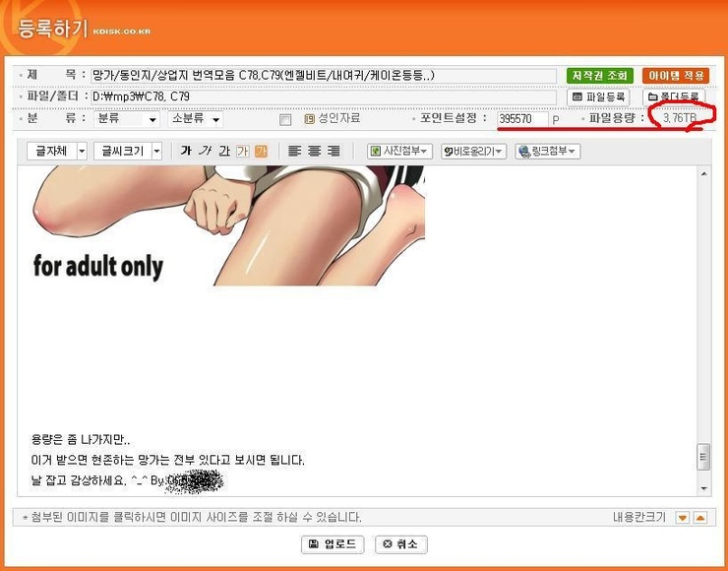Open the 사진첨부 photo attach dropdown
Image resolution: width=728 pixels, height=571 pixels.
point(399,151)
